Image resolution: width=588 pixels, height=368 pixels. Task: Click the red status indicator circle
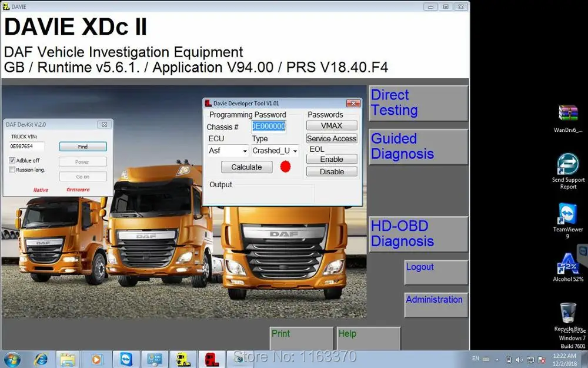[x=285, y=167]
